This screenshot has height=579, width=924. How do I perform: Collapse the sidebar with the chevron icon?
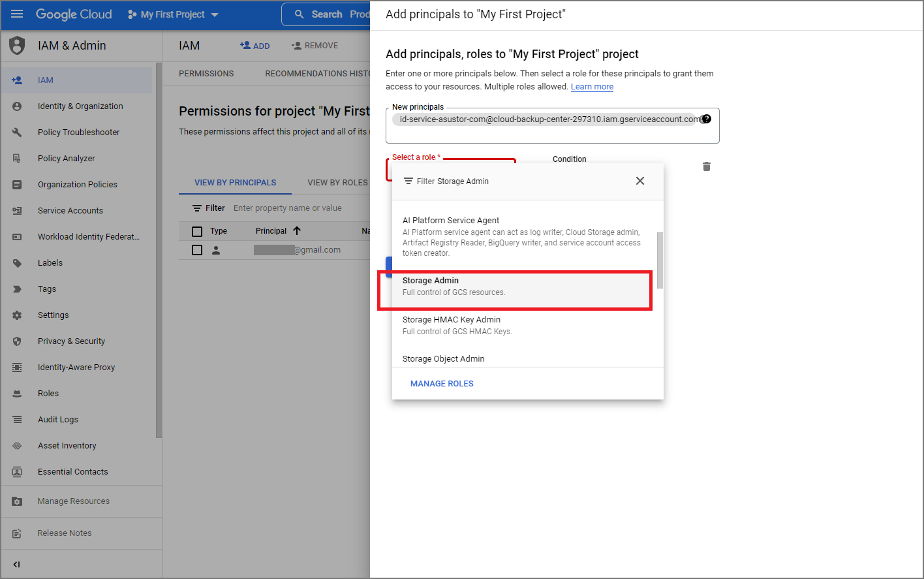17,565
